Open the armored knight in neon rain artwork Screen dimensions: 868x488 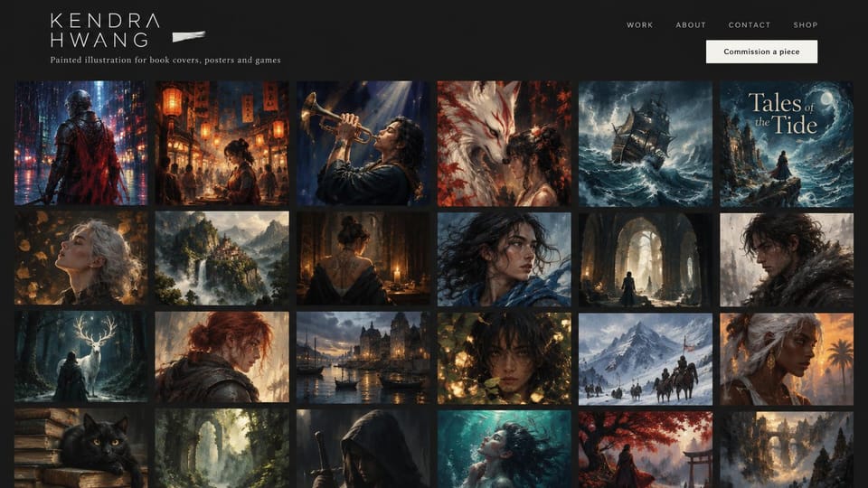coord(81,144)
